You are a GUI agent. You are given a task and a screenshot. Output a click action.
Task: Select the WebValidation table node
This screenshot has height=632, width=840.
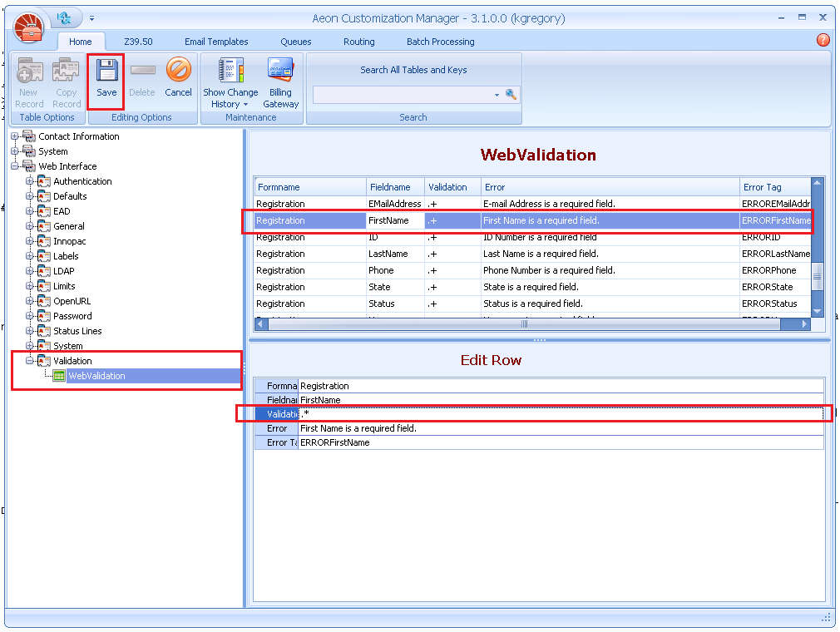[x=96, y=376]
